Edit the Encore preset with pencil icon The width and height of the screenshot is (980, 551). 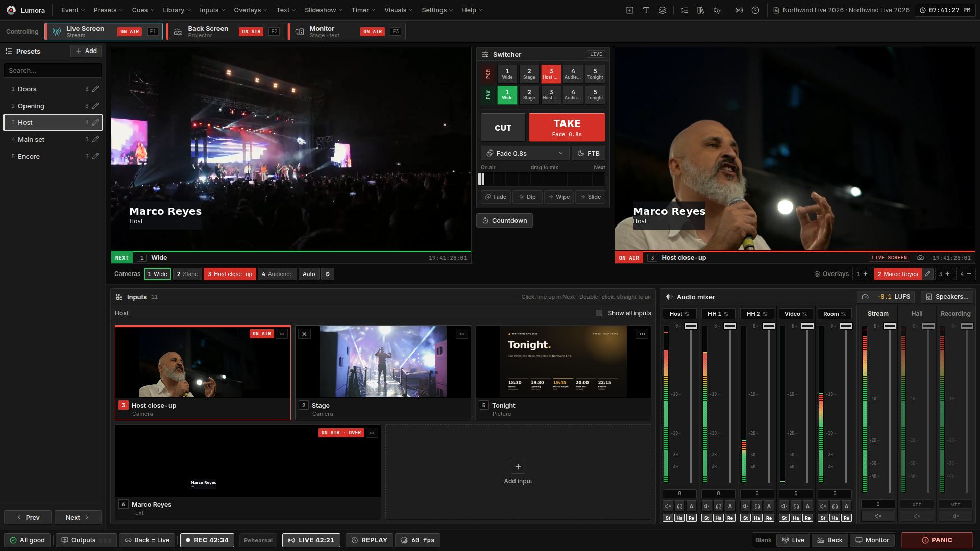click(x=95, y=156)
